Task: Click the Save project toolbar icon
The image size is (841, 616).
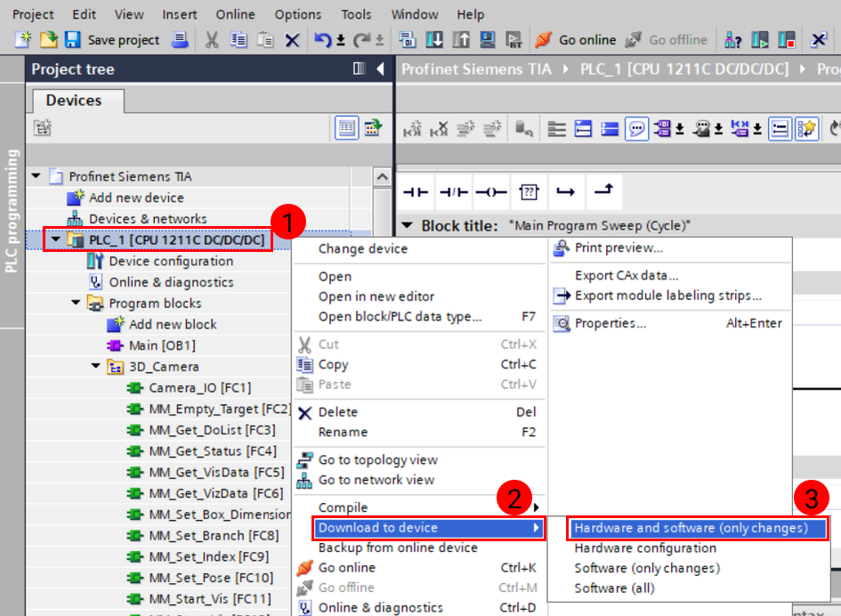Action: coord(73,40)
